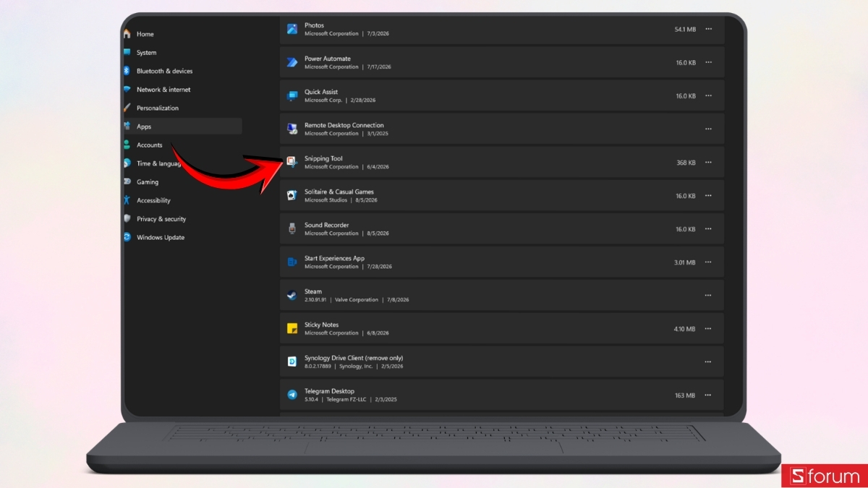Open the options menu for Remote Desktop Connection

[x=708, y=129]
